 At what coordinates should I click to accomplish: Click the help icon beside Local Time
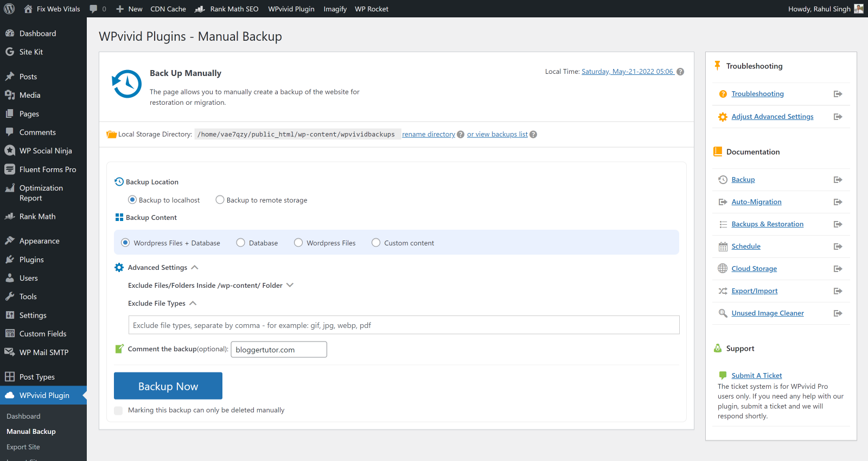pyautogui.click(x=680, y=72)
